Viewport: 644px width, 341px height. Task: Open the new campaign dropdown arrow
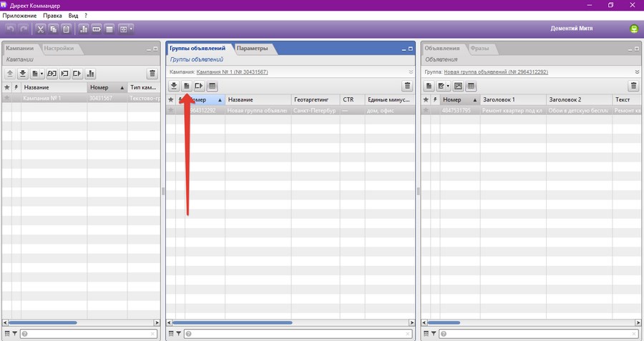coord(42,74)
